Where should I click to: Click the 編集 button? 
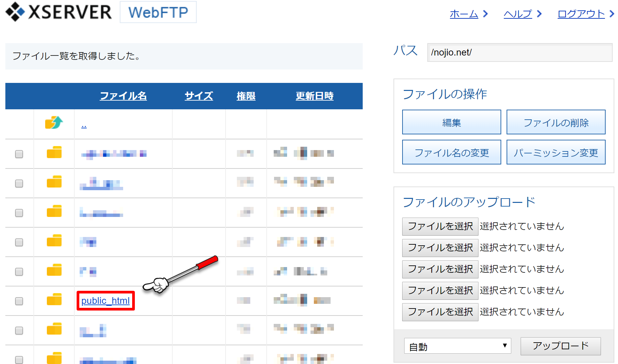click(x=452, y=122)
